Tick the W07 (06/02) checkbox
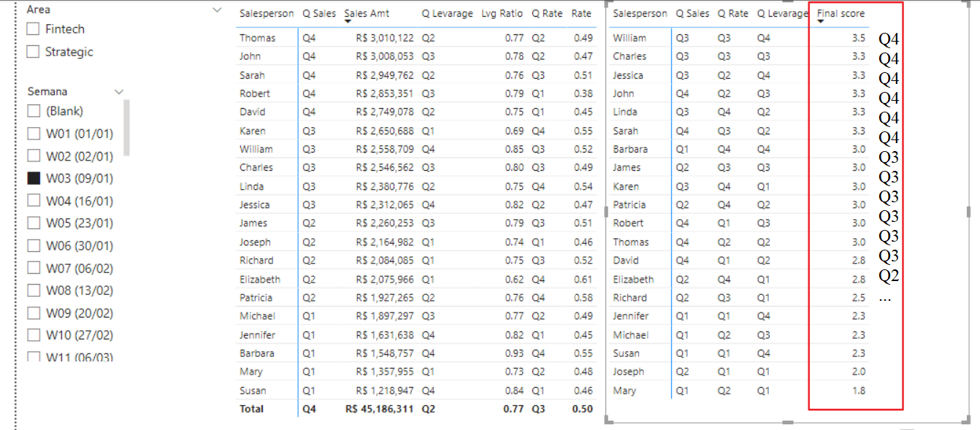The height and width of the screenshot is (430, 980). 34,268
